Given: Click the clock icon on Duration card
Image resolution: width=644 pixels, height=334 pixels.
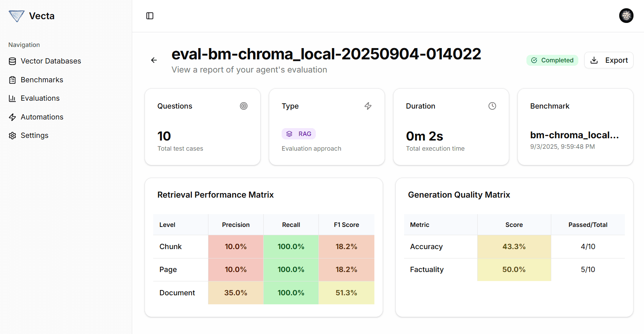Looking at the screenshot, I should pyautogui.click(x=492, y=106).
